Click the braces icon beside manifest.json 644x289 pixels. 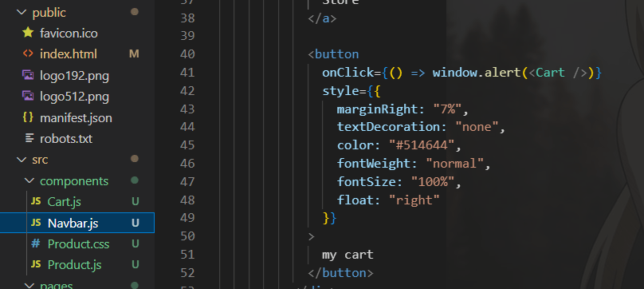pos(28,117)
